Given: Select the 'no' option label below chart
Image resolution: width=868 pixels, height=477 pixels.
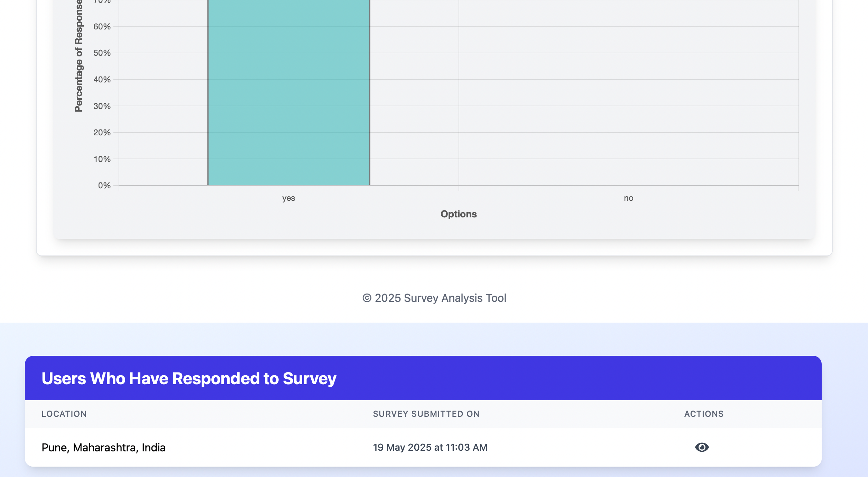Looking at the screenshot, I should [x=628, y=198].
